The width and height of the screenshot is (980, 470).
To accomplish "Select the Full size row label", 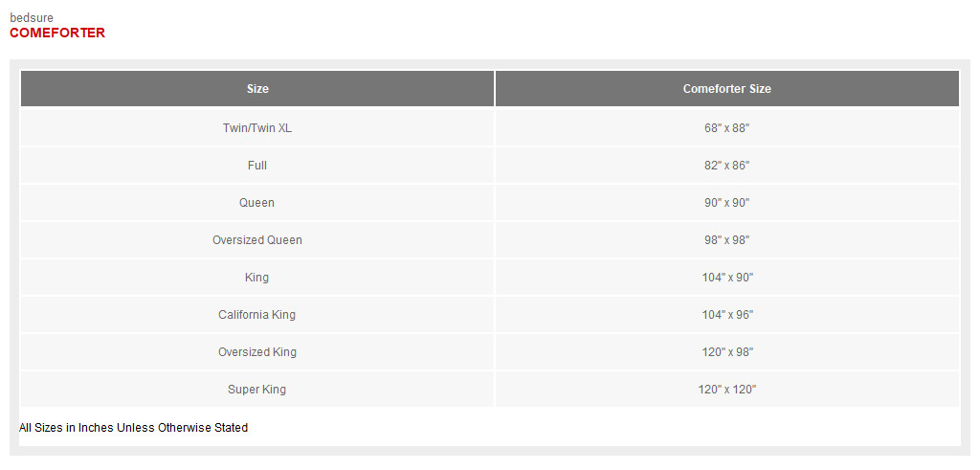I will [257, 166].
